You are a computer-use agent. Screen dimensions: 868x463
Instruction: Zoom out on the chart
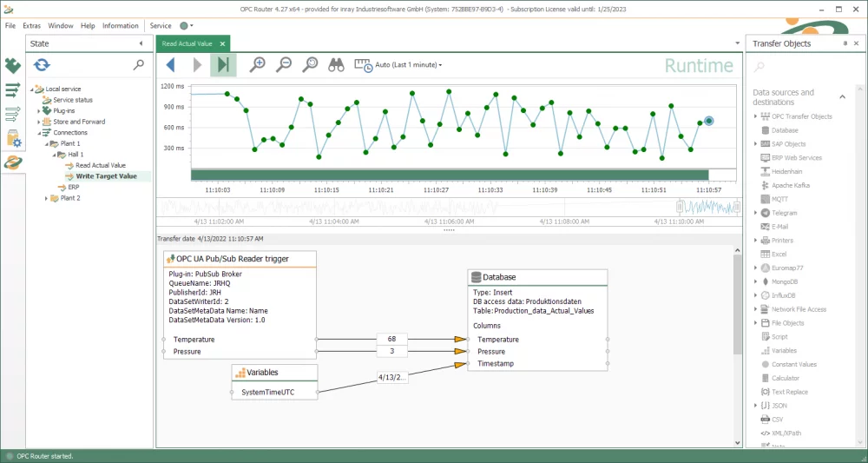(284, 65)
